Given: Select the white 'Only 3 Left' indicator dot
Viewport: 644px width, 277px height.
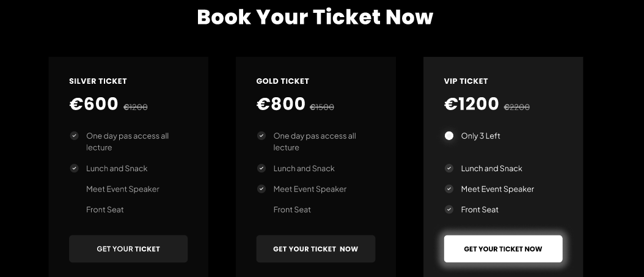Looking at the screenshot, I should tap(449, 136).
